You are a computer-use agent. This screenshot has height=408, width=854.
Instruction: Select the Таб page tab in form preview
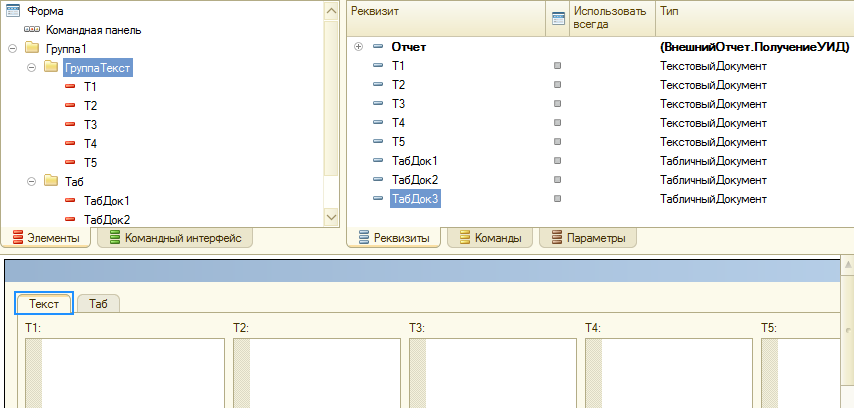pyautogui.click(x=98, y=303)
